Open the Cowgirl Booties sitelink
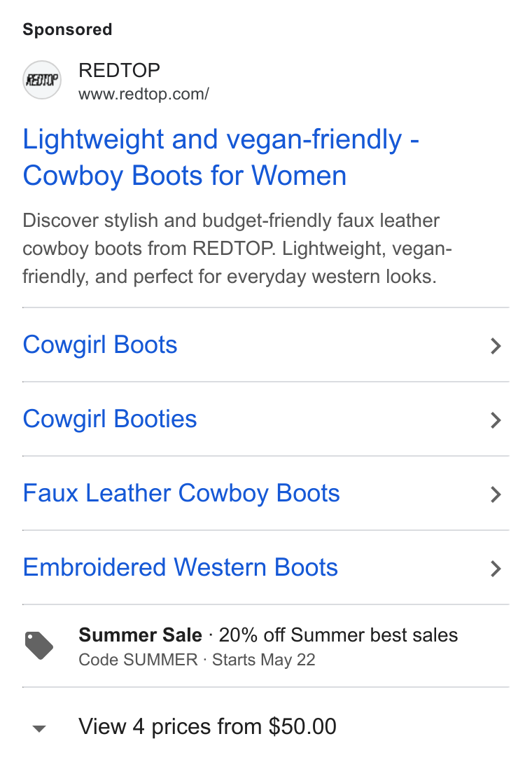 pos(110,420)
